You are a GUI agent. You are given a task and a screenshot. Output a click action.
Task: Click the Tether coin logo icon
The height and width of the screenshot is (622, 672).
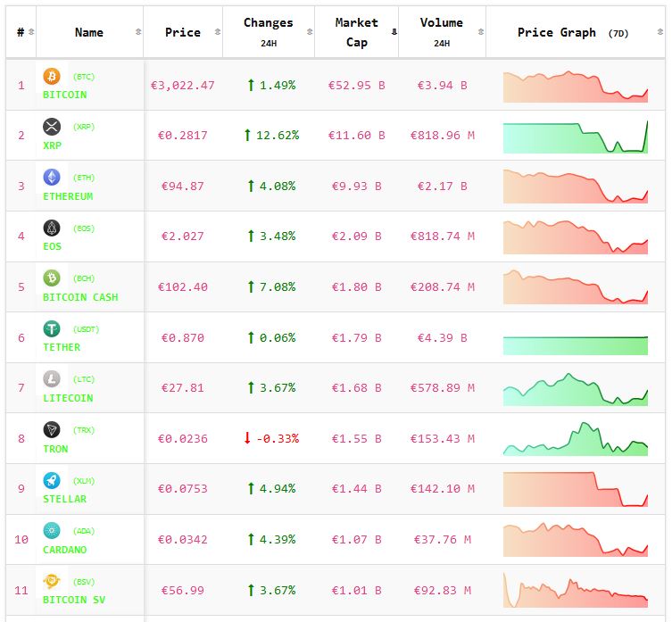pos(52,328)
